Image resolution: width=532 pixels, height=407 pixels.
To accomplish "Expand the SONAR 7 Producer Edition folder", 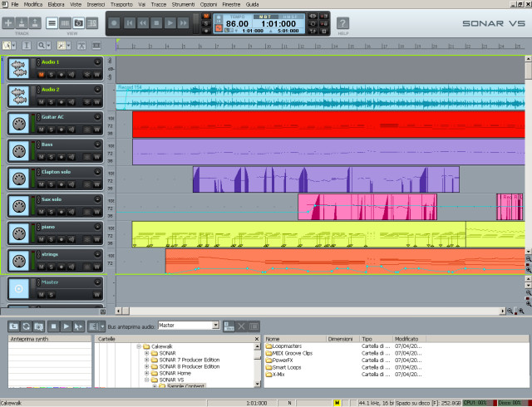I will pos(147,360).
